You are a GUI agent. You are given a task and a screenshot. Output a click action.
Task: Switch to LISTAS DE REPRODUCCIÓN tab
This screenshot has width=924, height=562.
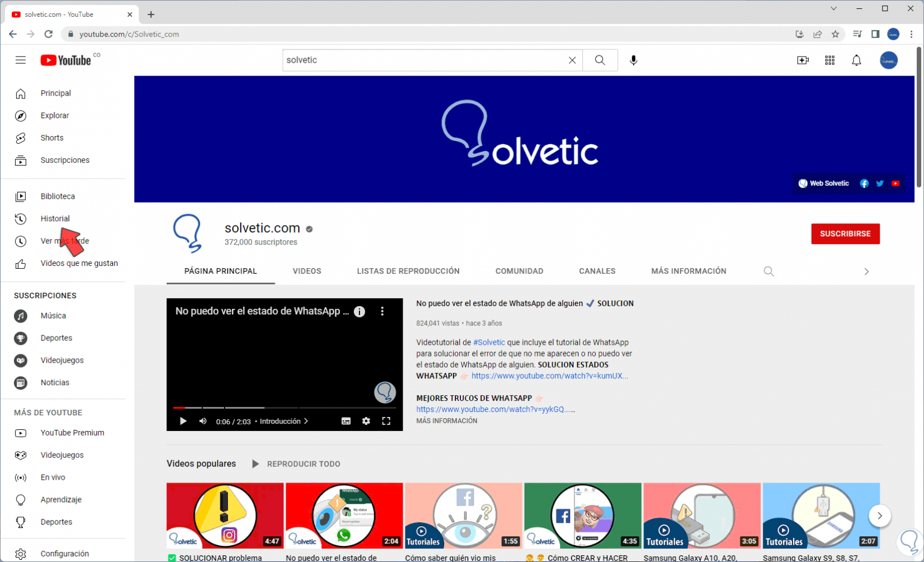pyautogui.click(x=408, y=271)
